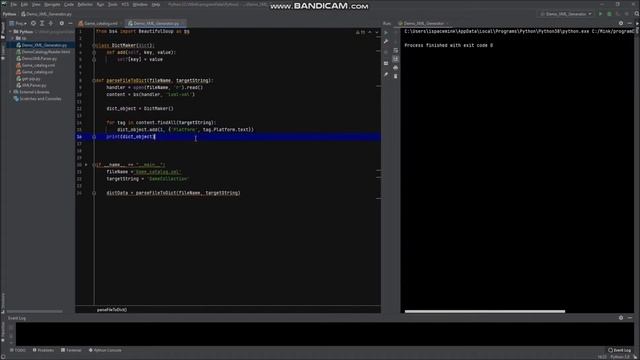640x360 pixels.
Task: Toggle scroll to end icon in Run console
Action: click(x=396, y=59)
